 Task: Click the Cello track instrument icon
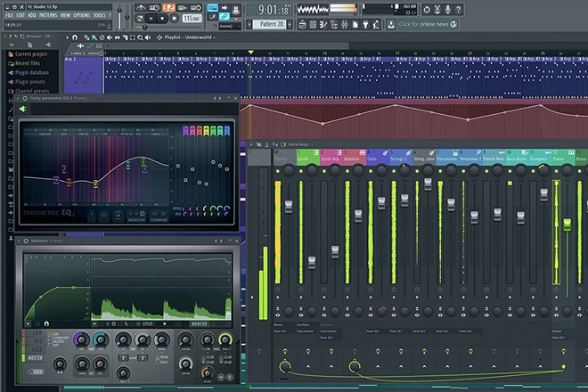[385, 152]
